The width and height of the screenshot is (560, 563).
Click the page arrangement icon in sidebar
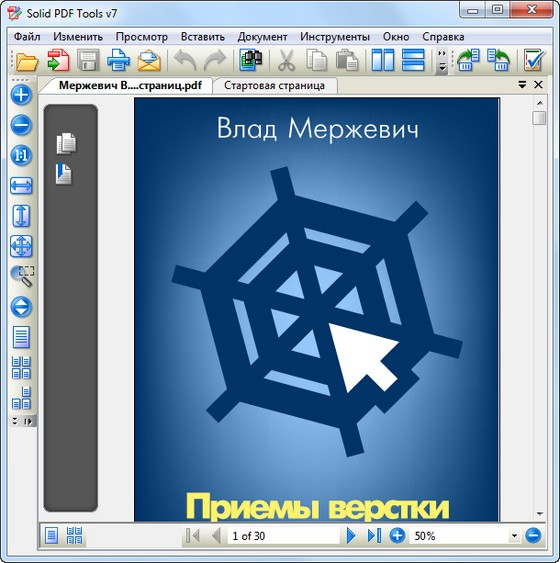pyautogui.click(x=21, y=398)
